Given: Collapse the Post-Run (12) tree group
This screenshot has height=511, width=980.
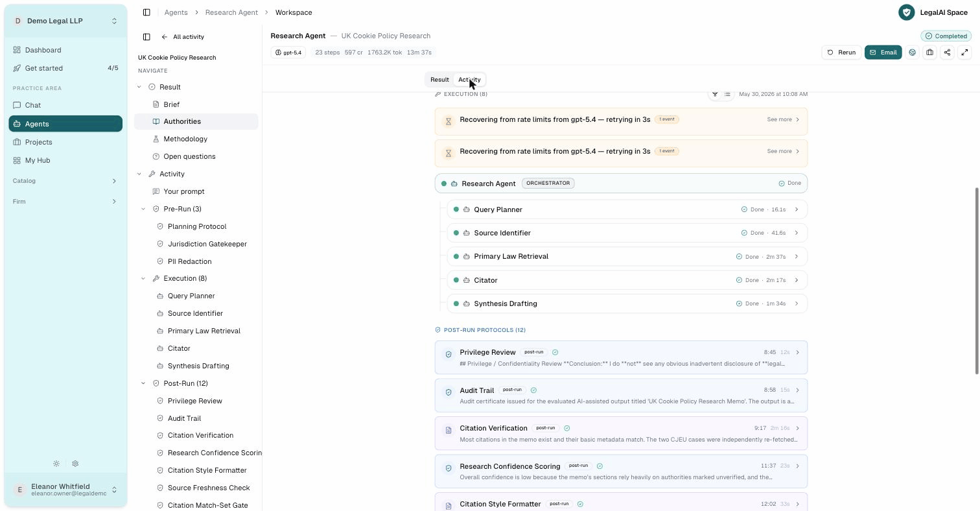Looking at the screenshot, I should [143, 383].
